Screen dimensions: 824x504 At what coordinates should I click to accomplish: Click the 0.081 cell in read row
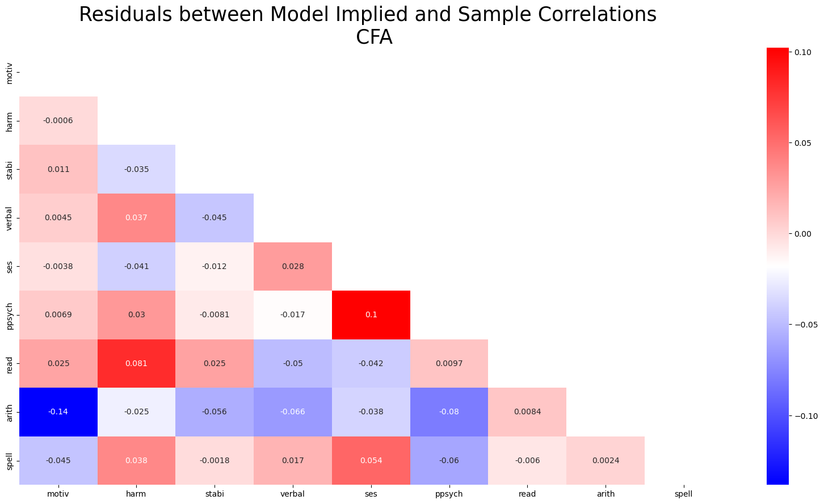[136, 363]
